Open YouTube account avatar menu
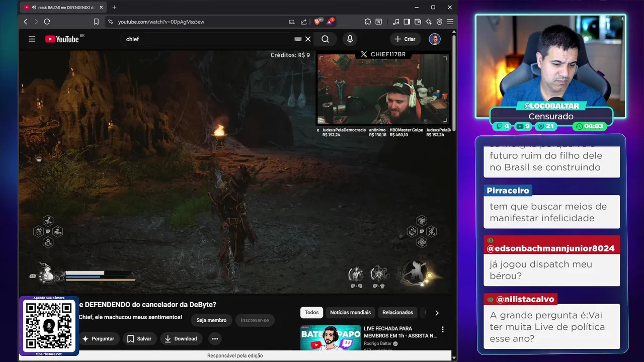The width and height of the screenshot is (644, 362). click(x=435, y=39)
